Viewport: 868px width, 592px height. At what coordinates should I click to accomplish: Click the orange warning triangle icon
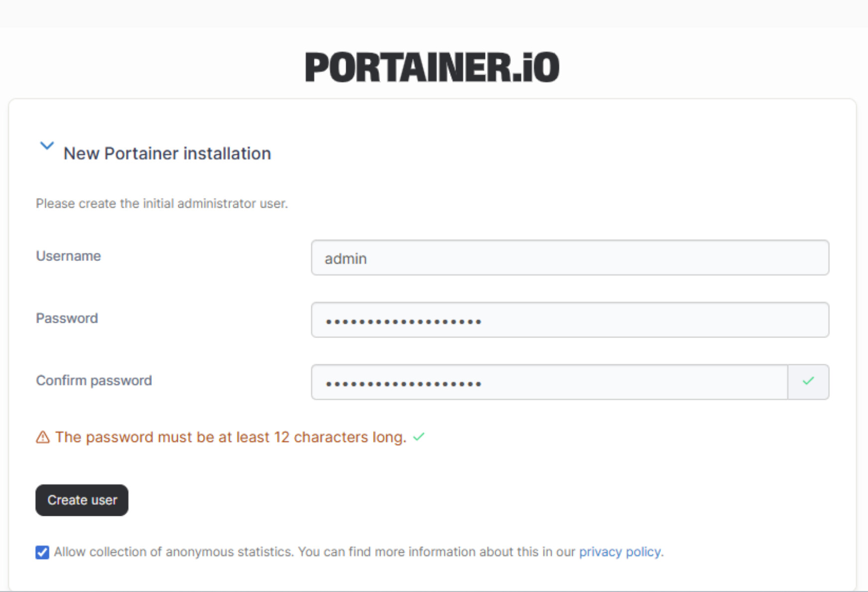pos(43,437)
